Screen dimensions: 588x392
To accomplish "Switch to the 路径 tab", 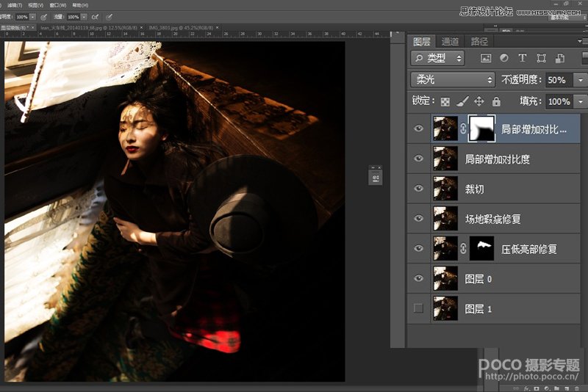I will pos(479,42).
